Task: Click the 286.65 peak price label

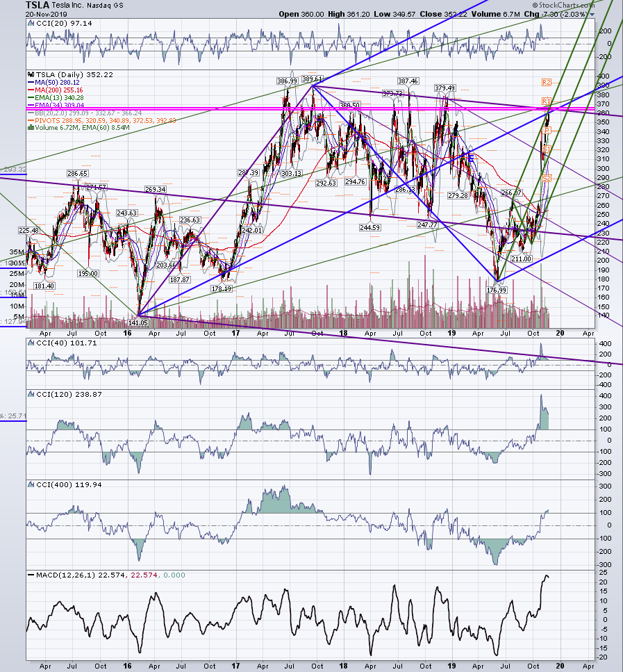Action: (x=78, y=174)
